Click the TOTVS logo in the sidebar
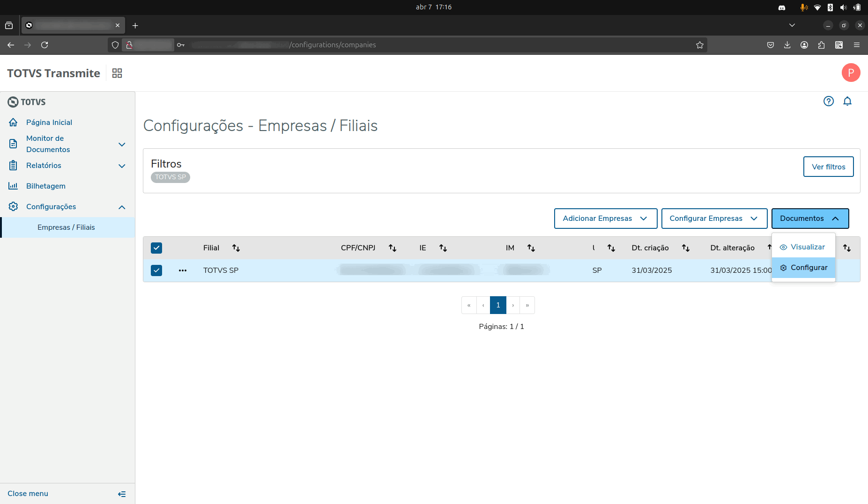Image resolution: width=868 pixels, height=504 pixels. pos(27,102)
